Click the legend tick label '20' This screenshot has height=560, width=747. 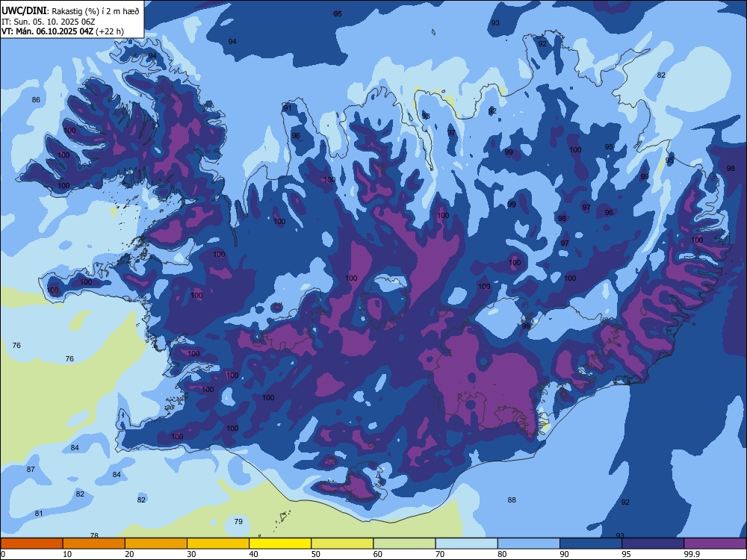pyautogui.click(x=129, y=554)
